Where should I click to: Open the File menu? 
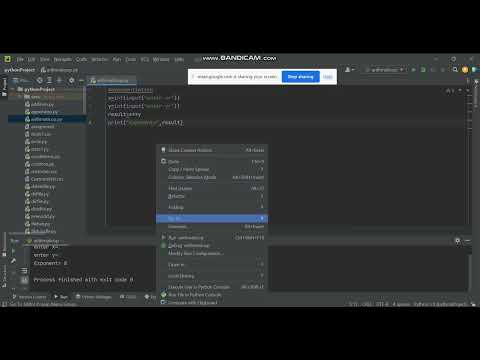[x=20, y=59]
